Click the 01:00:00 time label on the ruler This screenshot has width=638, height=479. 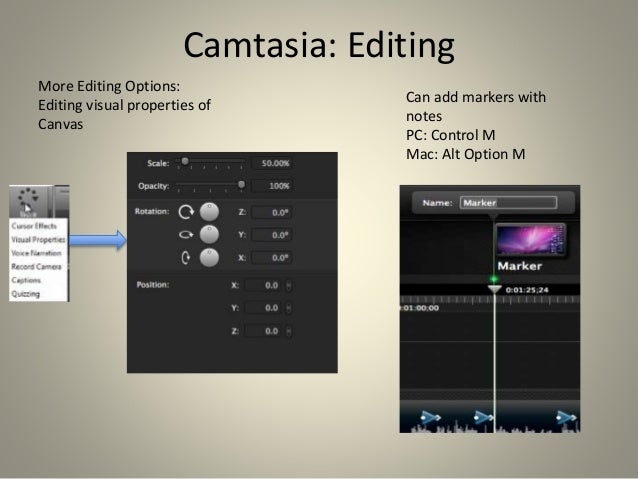420,308
